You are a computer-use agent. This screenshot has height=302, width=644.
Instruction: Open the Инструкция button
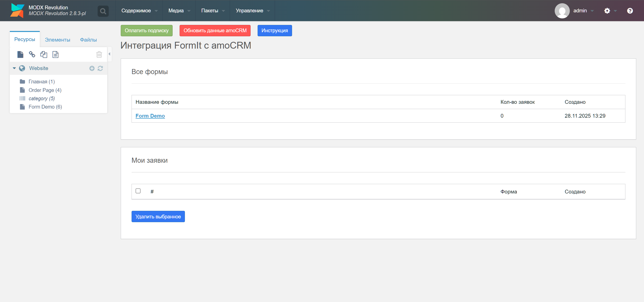[275, 30]
